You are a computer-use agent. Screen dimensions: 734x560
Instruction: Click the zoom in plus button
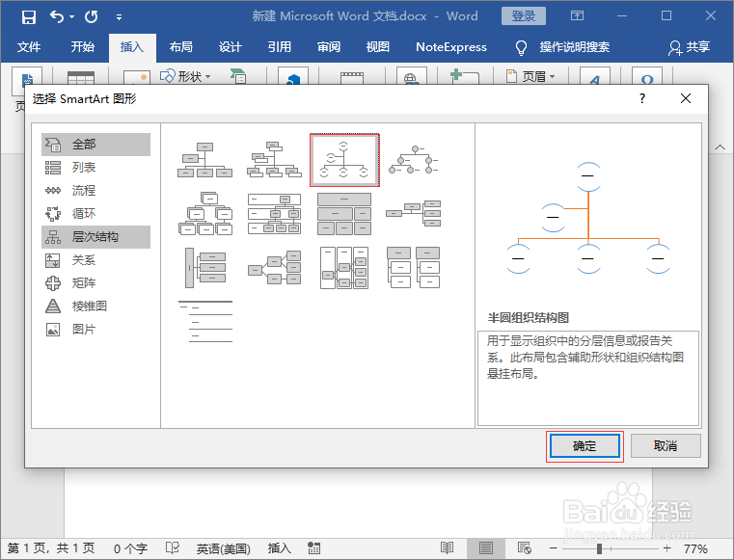[x=667, y=548]
